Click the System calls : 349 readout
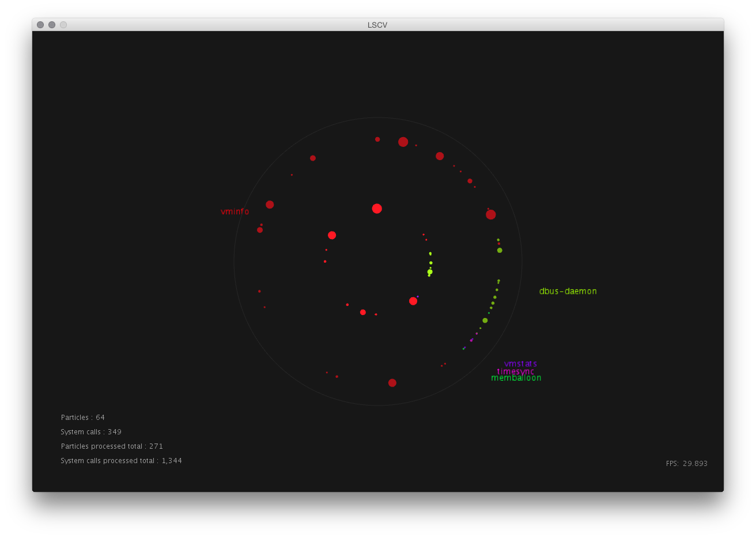Screen dimensions: 756x538 coord(91,431)
